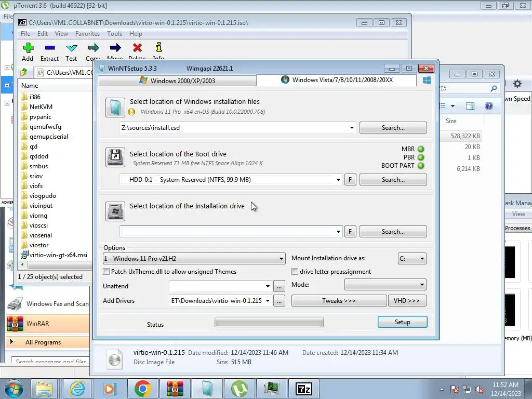Click Search for Windows installation files
The image size is (532, 399).
393,128
